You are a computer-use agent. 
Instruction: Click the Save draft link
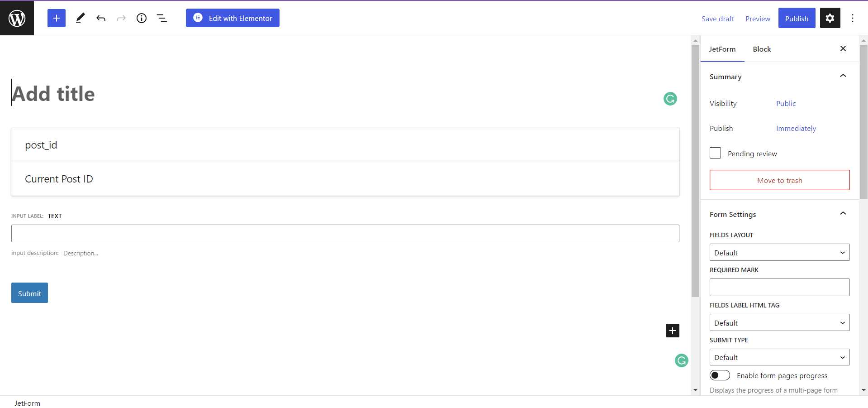pyautogui.click(x=717, y=19)
